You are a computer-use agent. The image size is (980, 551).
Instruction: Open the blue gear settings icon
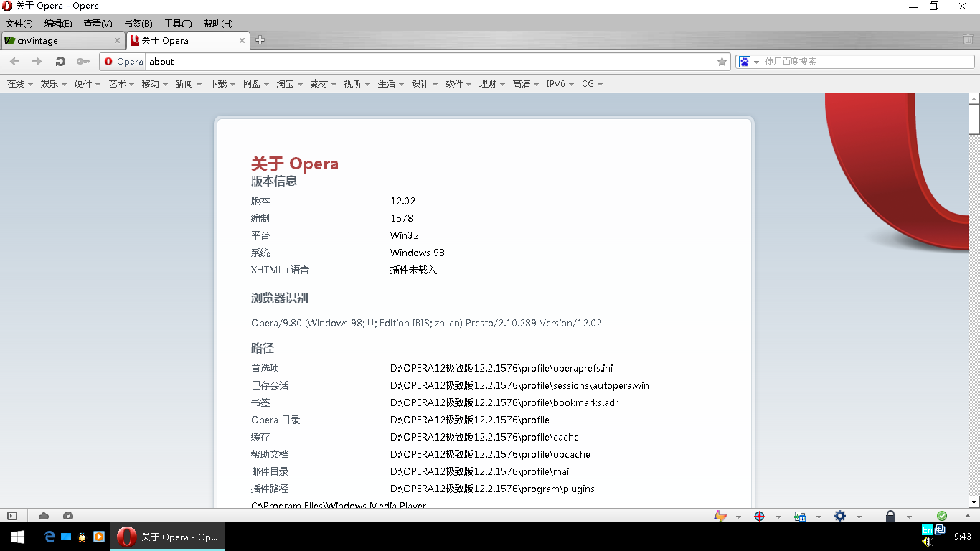coord(840,516)
